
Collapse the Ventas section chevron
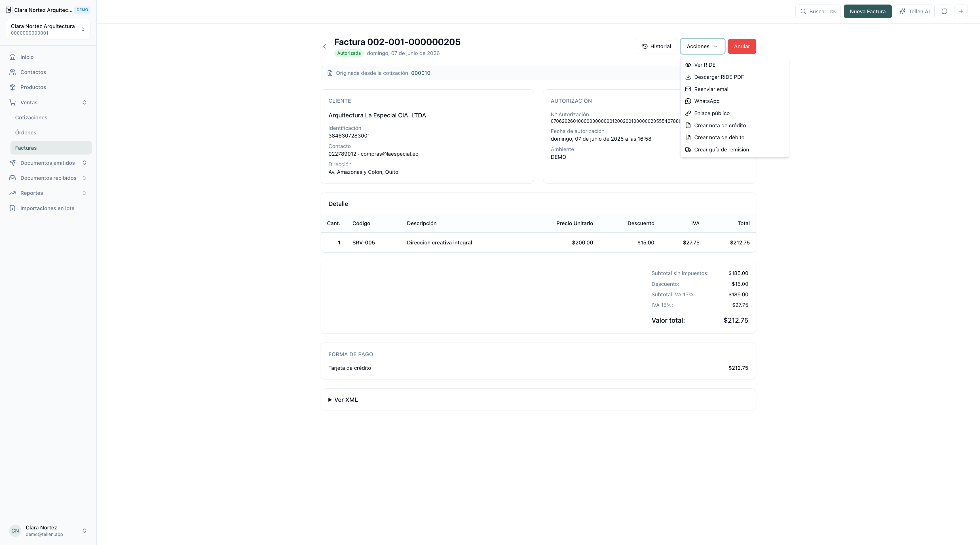coord(85,102)
